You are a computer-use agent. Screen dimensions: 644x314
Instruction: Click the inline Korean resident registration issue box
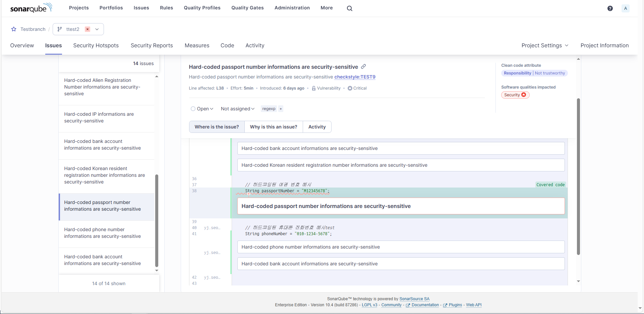point(401,165)
